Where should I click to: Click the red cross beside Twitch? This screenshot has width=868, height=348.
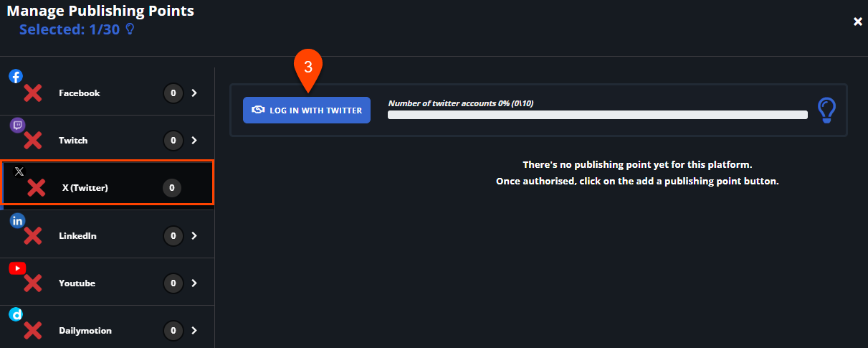point(32,140)
